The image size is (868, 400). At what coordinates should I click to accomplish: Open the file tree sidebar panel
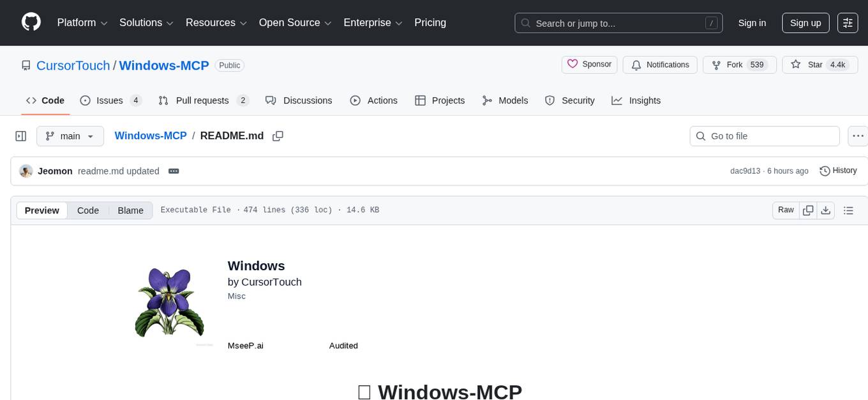[20, 135]
